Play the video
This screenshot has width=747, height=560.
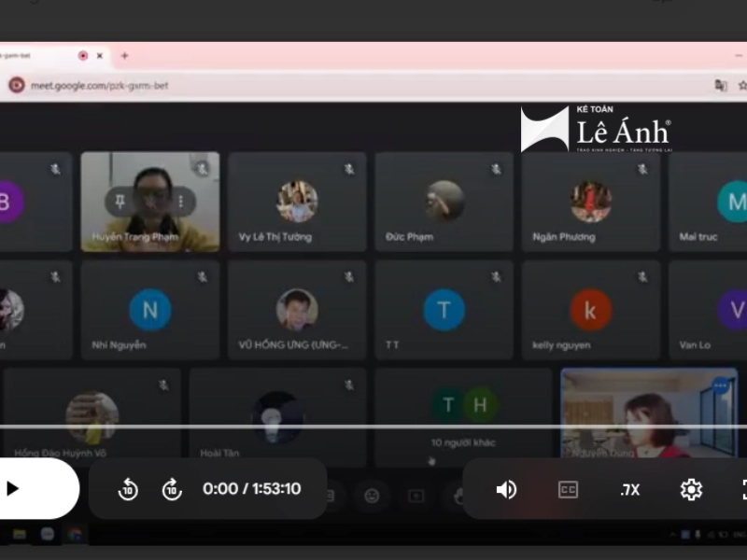(13, 488)
